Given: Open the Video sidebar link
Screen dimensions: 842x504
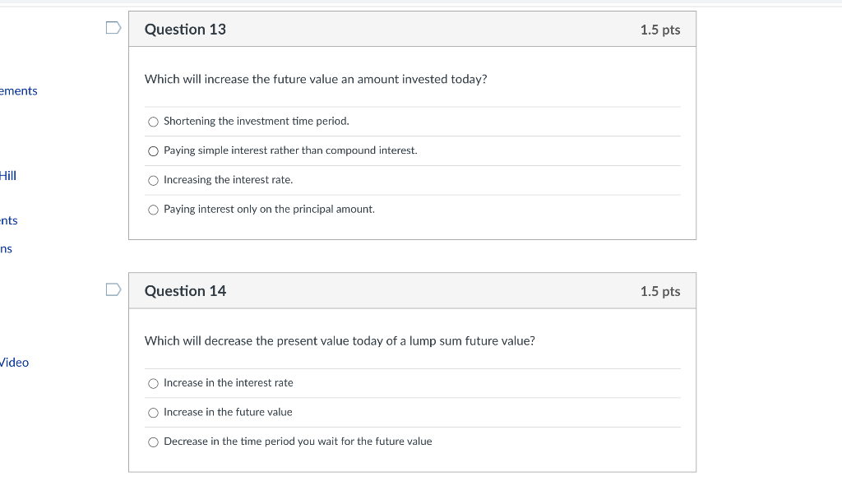Looking at the screenshot, I should coord(15,362).
